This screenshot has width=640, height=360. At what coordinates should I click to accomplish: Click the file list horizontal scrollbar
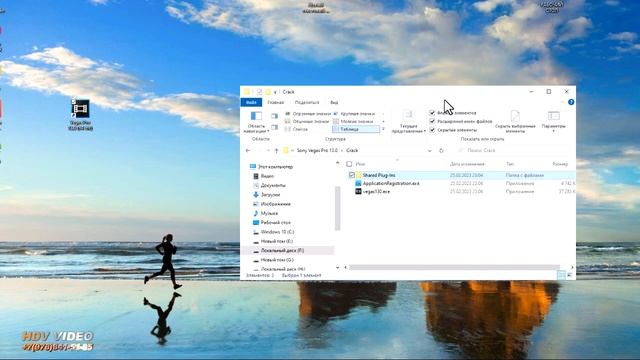(454, 267)
